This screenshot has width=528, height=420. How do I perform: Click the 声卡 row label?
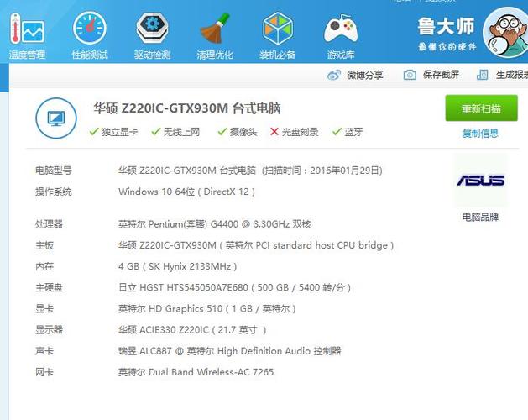(x=44, y=351)
